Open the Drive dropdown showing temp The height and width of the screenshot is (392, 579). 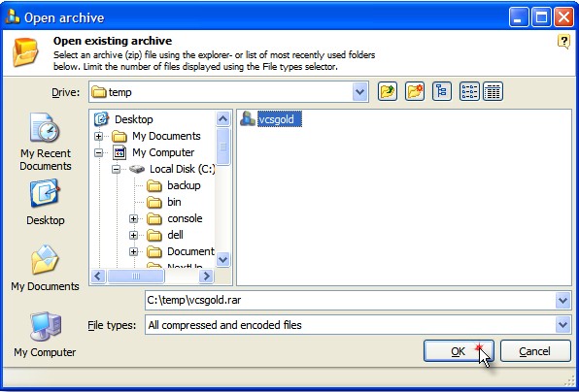(x=360, y=92)
